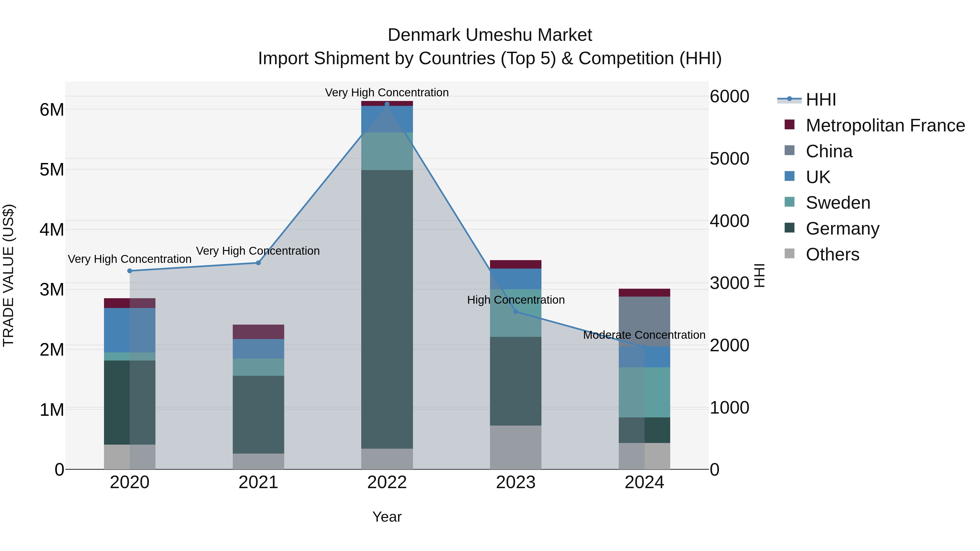Click the 2024 x-axis label
The width and height of the screenshot is (980, 551).
click(644, 482)
